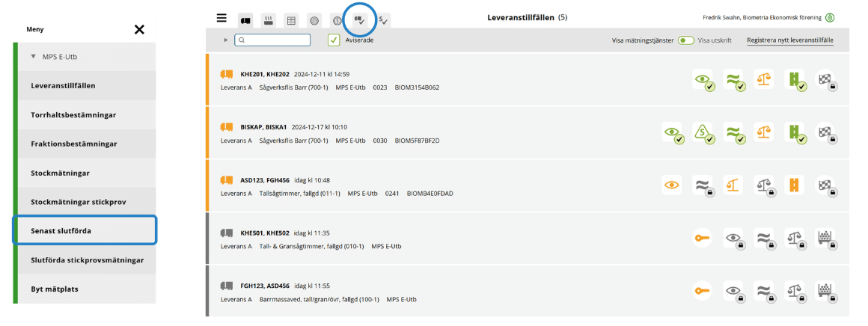Open the log sample (S circle) toolbar tab
868x326 pixels.
pyautogui.click(x=337, y=20)
